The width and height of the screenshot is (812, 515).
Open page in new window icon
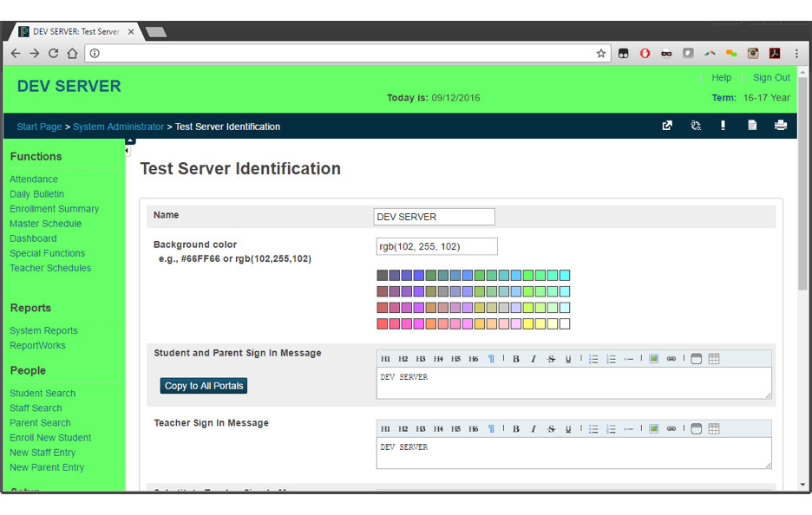667,126
